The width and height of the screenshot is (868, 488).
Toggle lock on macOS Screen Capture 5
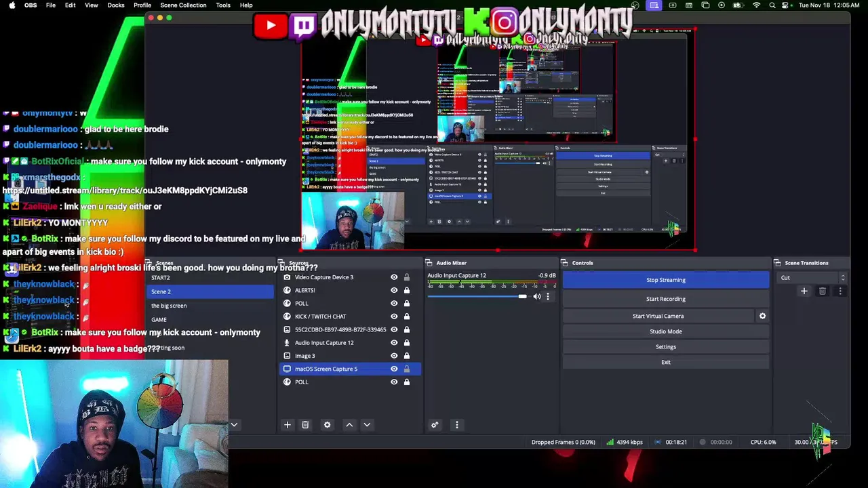pos(407,369)
